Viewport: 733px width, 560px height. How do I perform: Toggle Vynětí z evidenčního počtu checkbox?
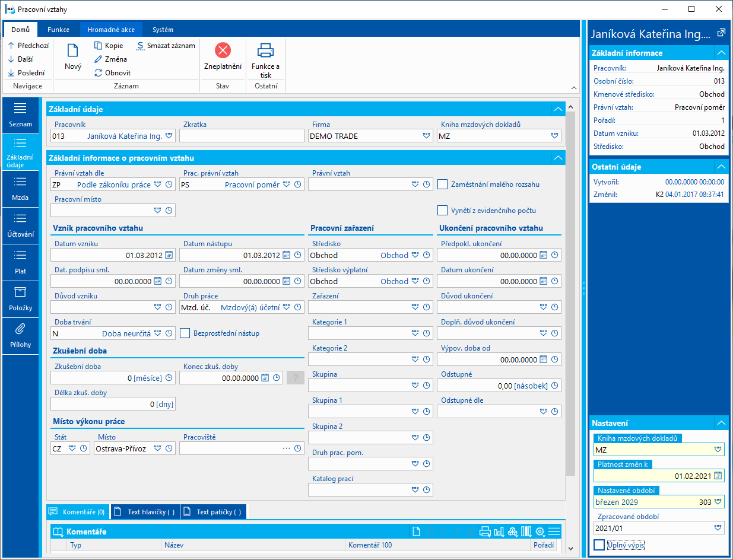[x=442, y=210]
